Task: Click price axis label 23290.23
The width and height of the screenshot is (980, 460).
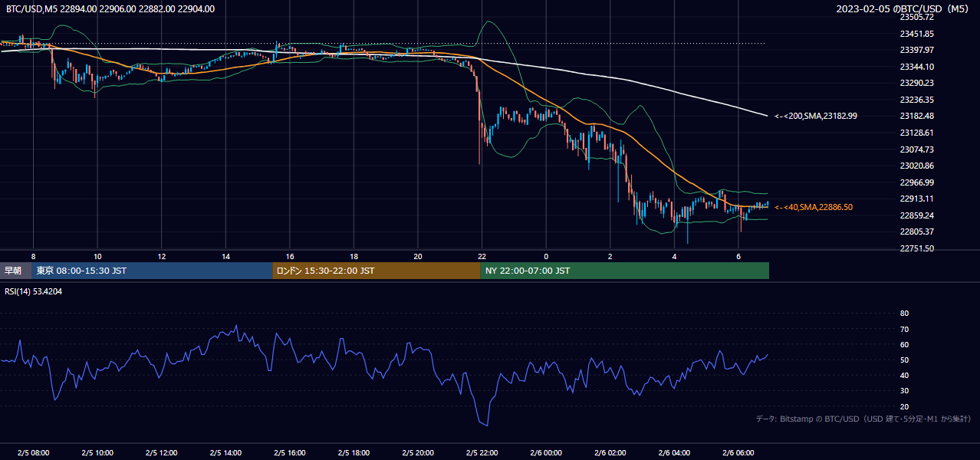Action: coord(916,83)
